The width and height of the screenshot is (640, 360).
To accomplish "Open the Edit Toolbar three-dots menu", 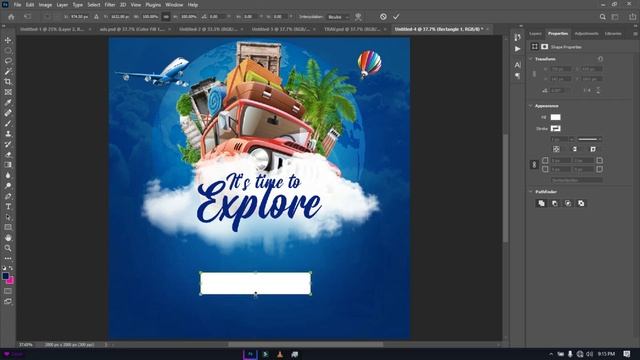I will pyautogui.click(x=8, y=258).
